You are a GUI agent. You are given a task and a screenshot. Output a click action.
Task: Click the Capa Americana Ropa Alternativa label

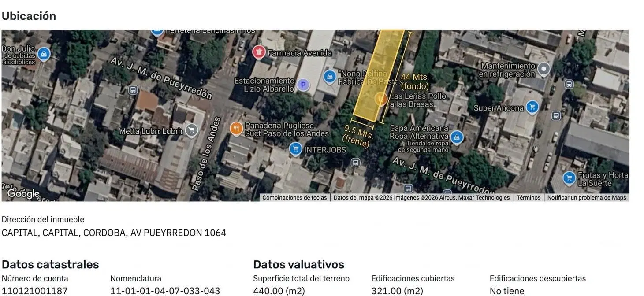click(x=419, y=132)
